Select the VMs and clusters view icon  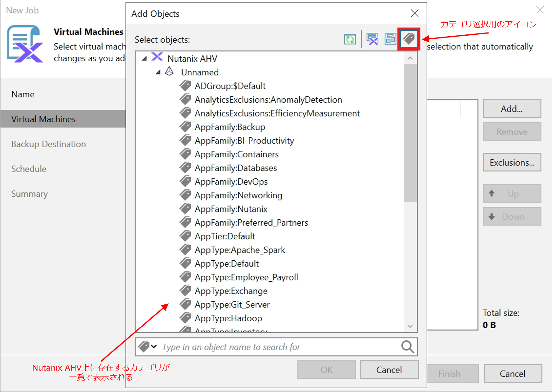coord(372,39)
